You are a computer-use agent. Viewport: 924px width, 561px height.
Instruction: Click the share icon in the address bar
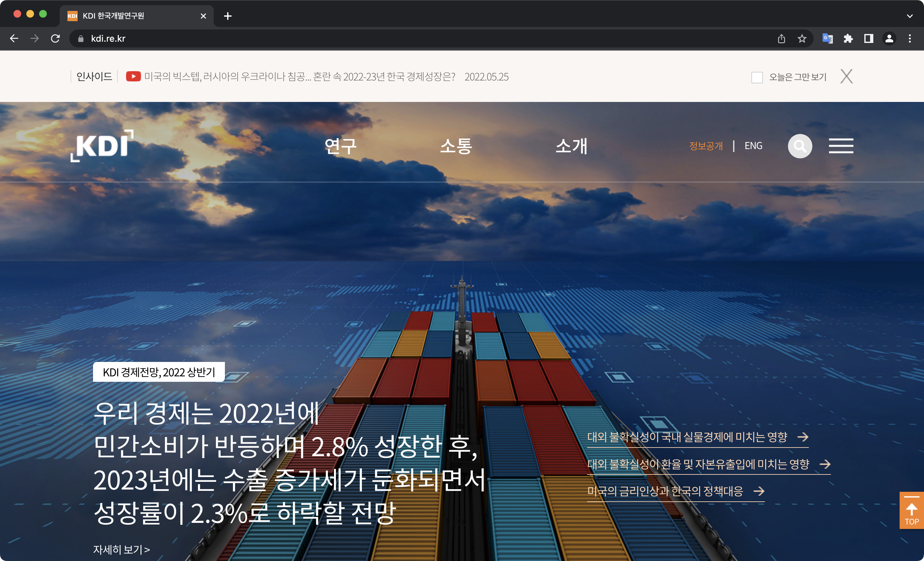coord(782,38)
